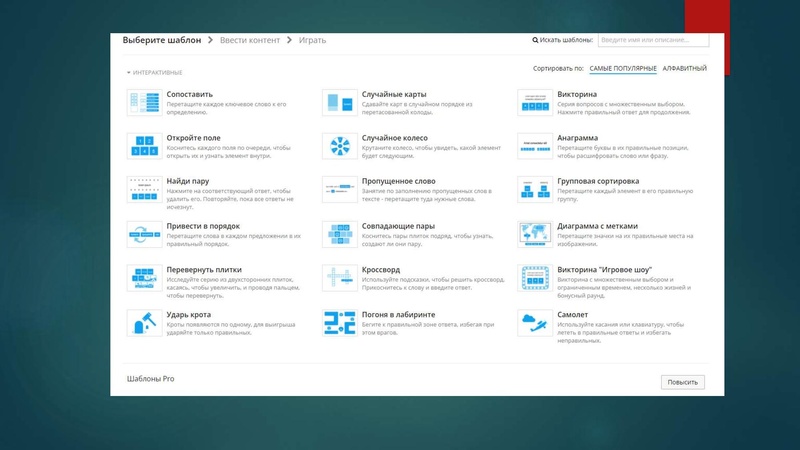The height and width of the screenshot is (450, 800).
Task: Go to Ввести контент step
Action: (x=248, y=40)
